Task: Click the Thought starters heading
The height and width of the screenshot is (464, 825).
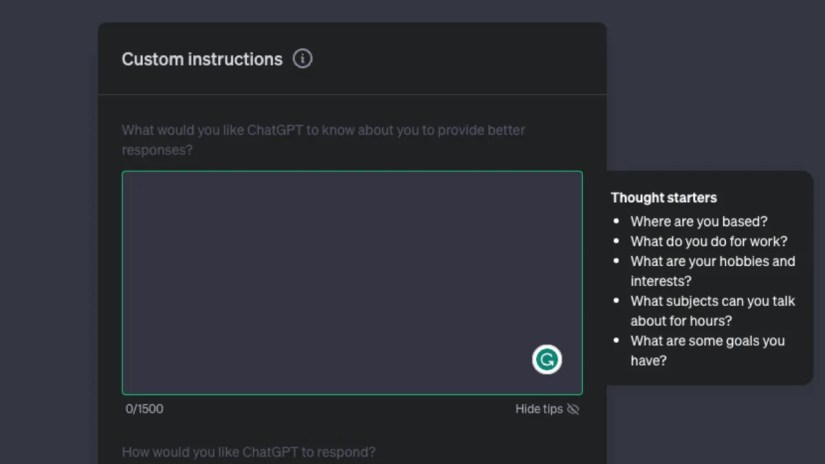Action: (663, 198)
